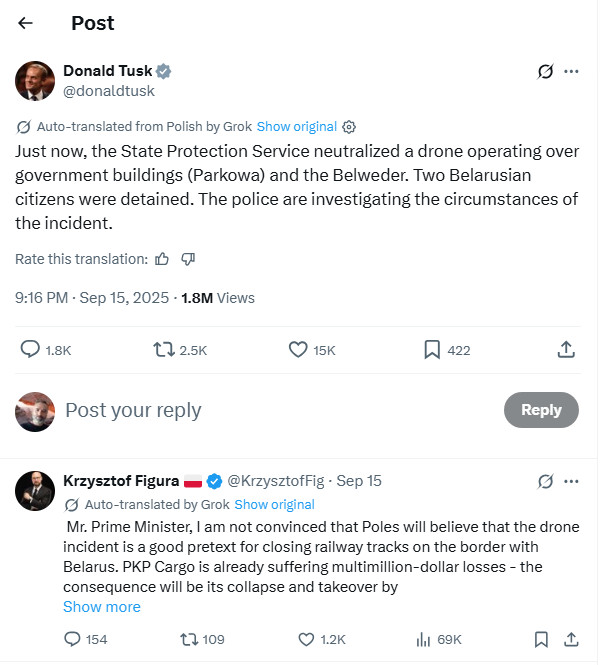Like Krzysztof Figura's reply

coord(307,639)
